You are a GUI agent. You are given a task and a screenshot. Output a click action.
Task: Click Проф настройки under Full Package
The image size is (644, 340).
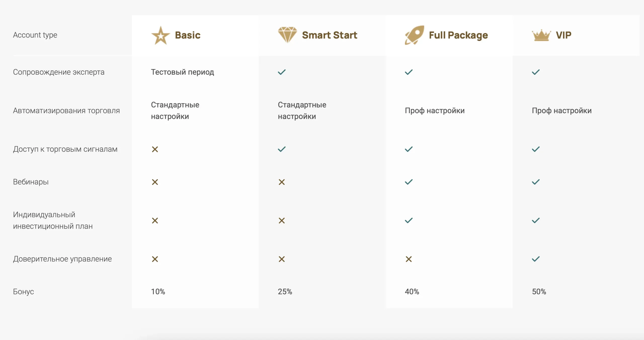(435, 111)
